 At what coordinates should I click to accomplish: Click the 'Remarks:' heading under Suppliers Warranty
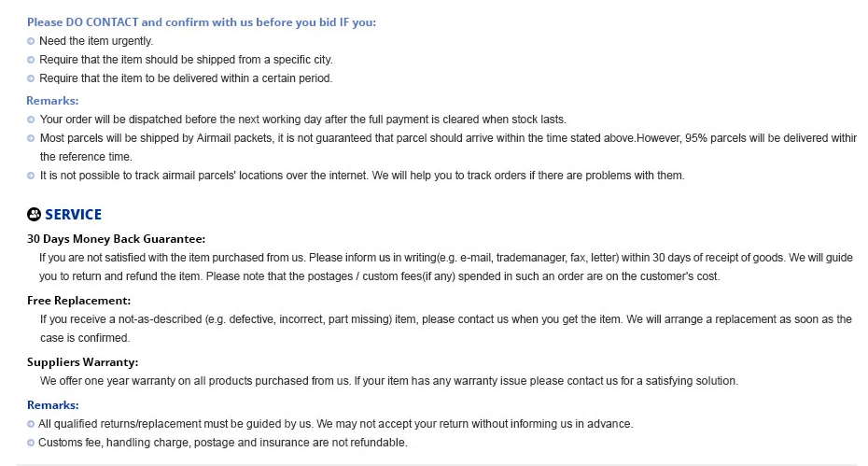pyautogui.click(x=52, y=405)
